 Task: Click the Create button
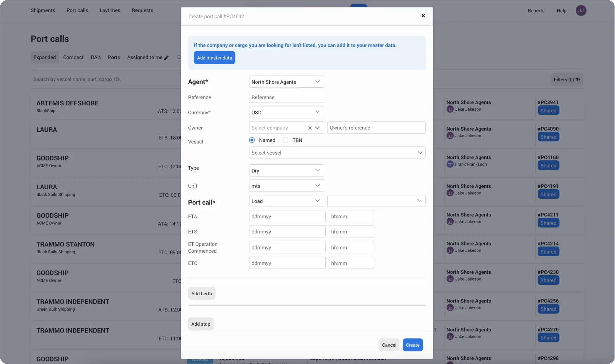[x=413, y=345]
